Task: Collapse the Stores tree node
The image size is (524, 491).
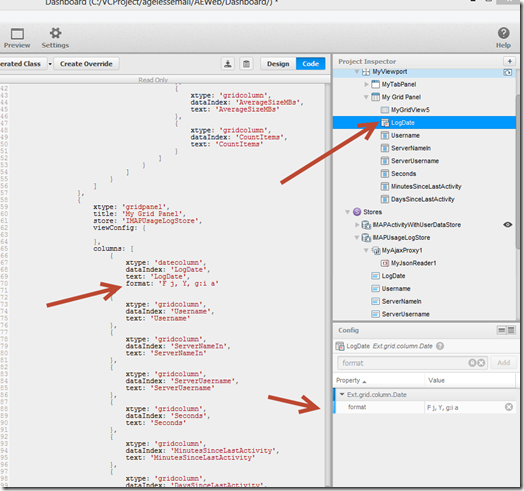Action: point(347,212)
